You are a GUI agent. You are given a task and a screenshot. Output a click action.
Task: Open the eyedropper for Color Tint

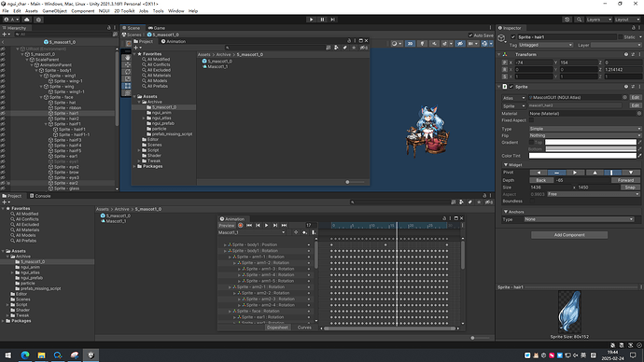coord(639,156)
